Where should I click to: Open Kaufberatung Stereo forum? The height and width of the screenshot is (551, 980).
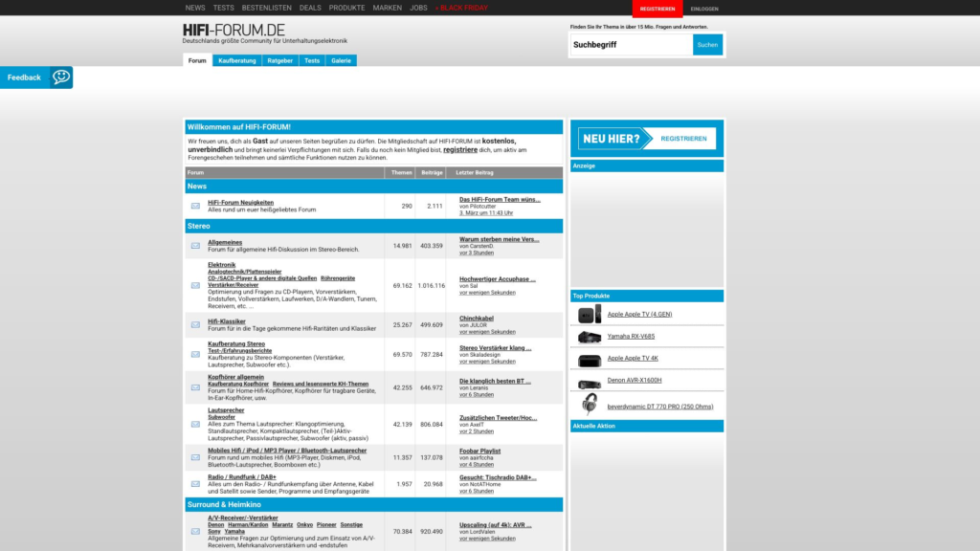236,343
